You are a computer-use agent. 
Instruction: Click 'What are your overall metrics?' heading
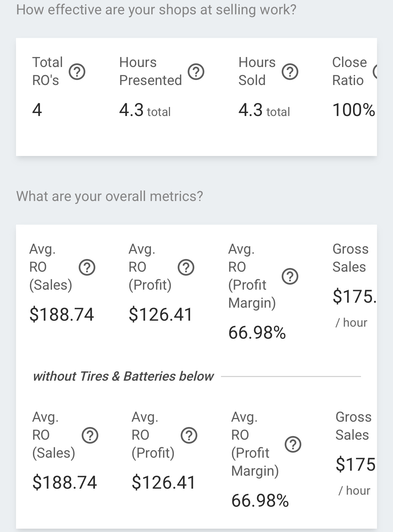pos(110,196)
